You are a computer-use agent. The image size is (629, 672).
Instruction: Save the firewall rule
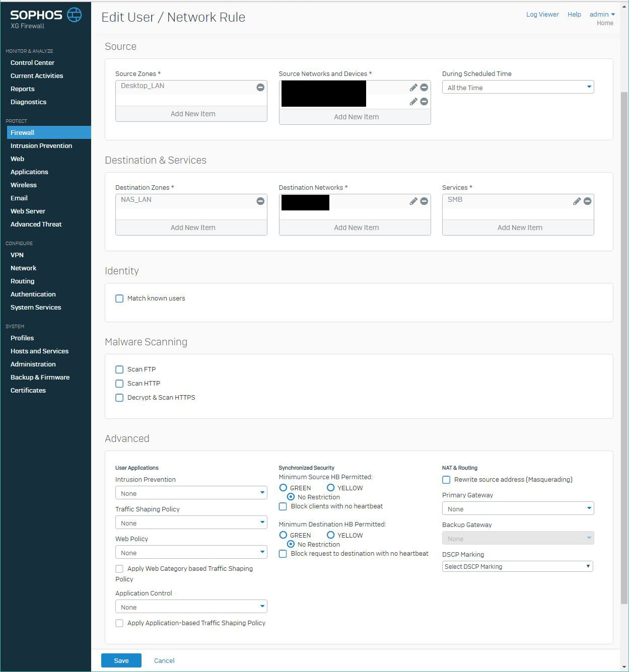coord(121,660)
